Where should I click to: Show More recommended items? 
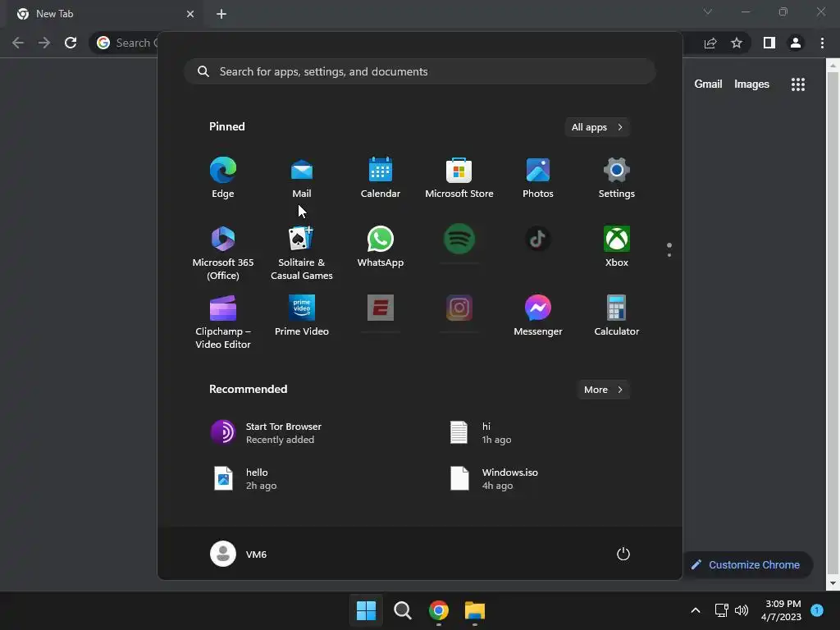click(603, 390)
